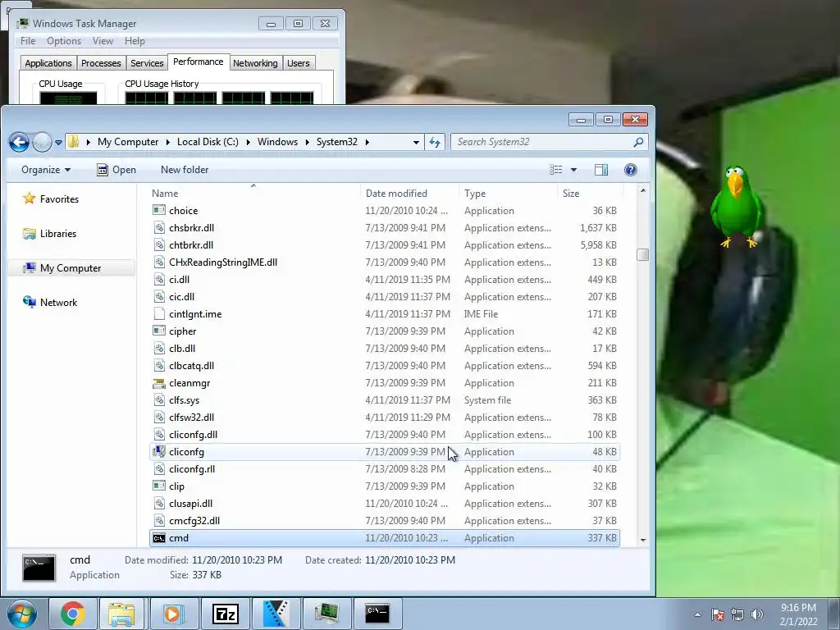
Task: Open the address bar history dropdown
Action: (416, 143)
